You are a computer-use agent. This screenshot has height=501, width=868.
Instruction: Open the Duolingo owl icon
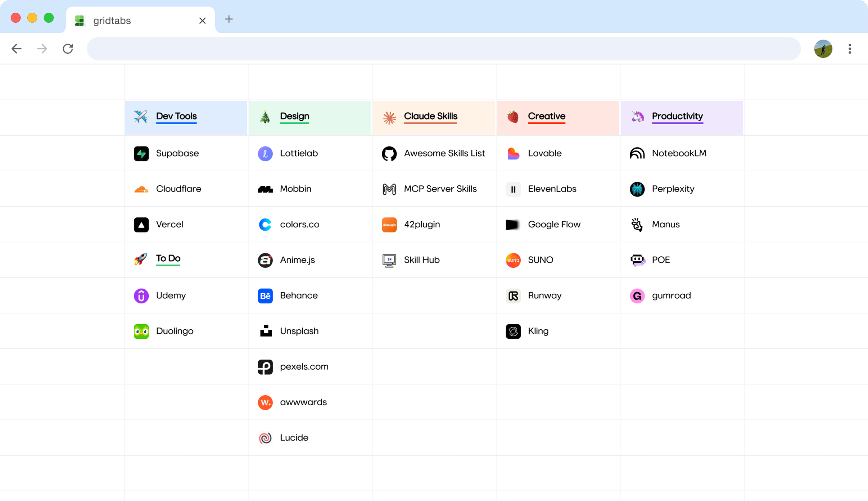tap(141, 331)
